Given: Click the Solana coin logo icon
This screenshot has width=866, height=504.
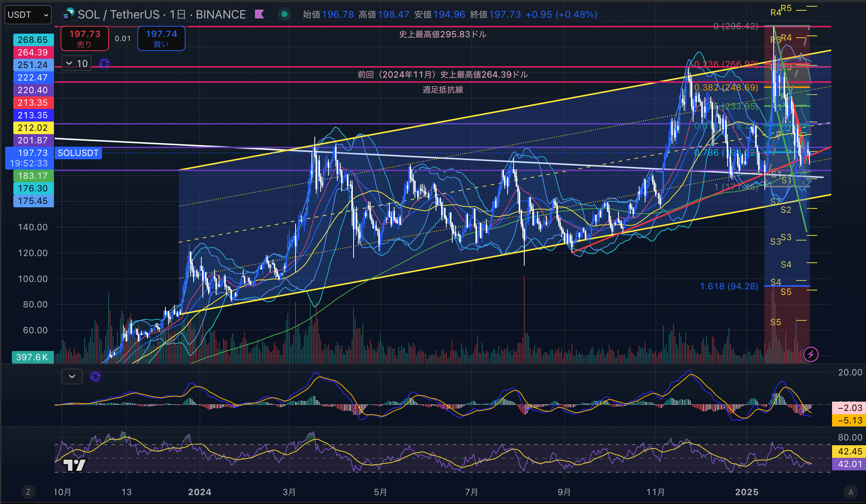Looking at the screenshot, I should pos(69,14).
